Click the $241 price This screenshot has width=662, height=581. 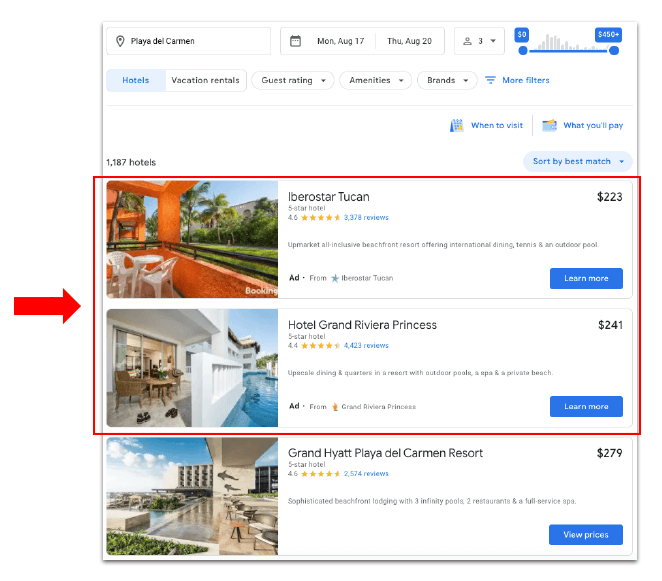tap(610, 325)
